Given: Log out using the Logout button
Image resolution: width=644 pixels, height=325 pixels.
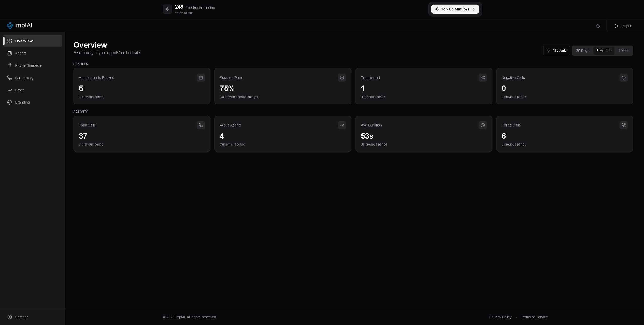Looking at the screenshot, I should coord(623,26).
